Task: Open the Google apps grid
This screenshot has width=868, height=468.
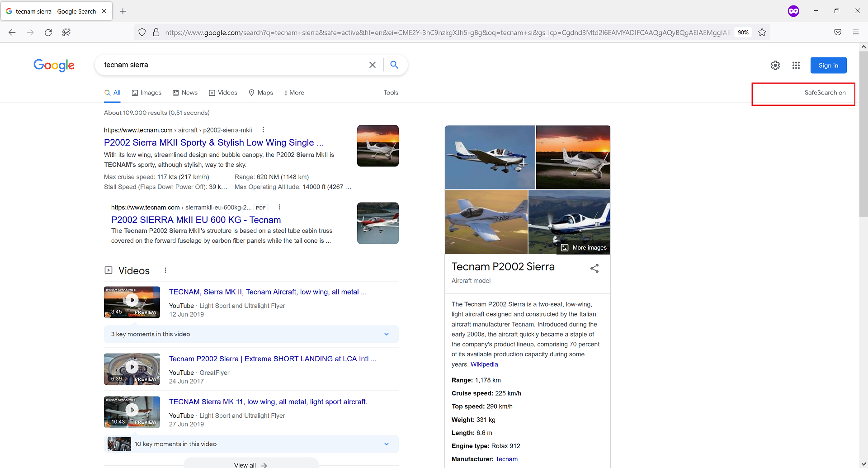Action: coord(796,65)
